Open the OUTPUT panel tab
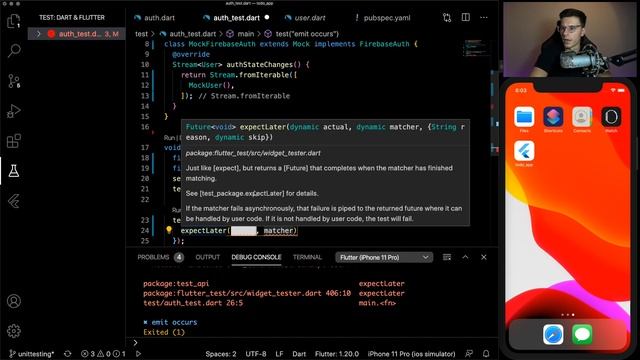 [x=207, y=257]
